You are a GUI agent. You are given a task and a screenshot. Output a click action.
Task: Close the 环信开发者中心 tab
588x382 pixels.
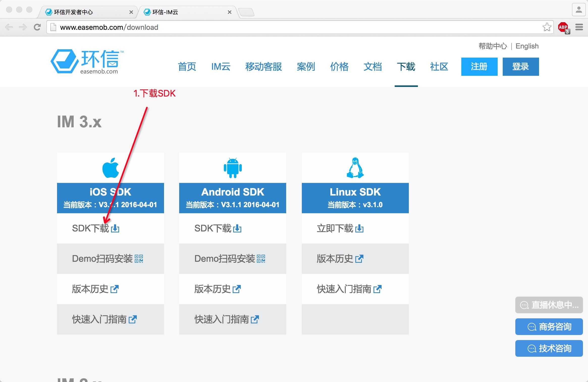pos(131,12)
